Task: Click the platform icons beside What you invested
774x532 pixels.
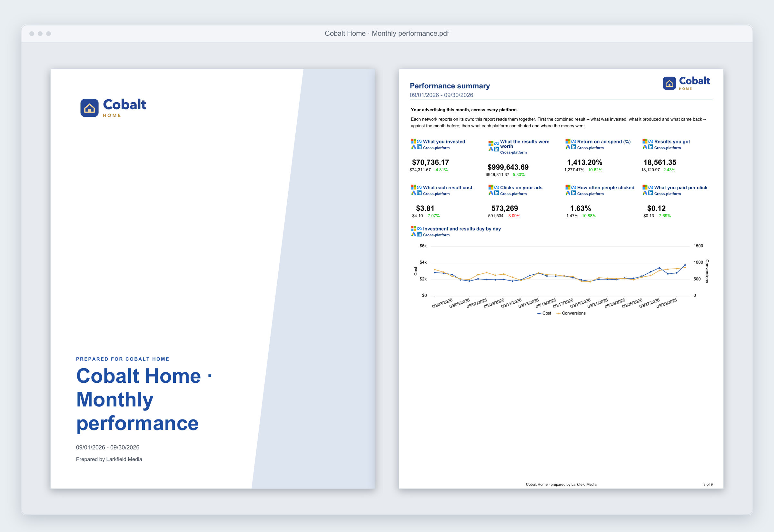Action: [x=416, y=144]
